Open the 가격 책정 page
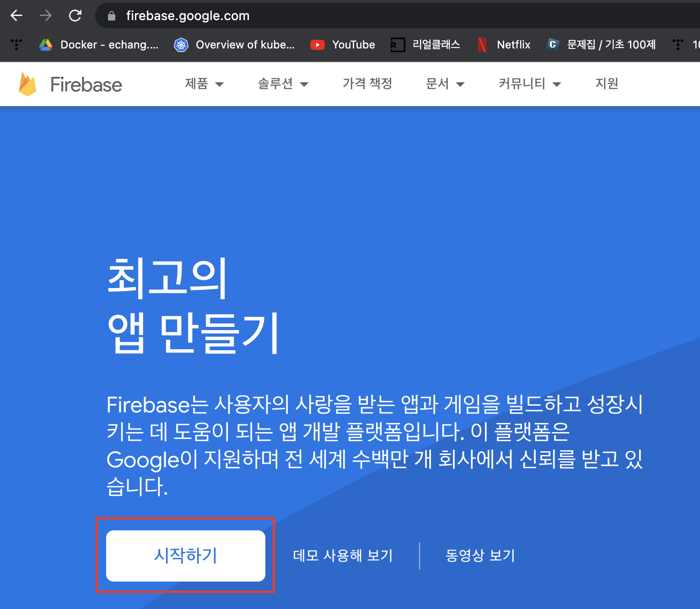 coord(367,83)
